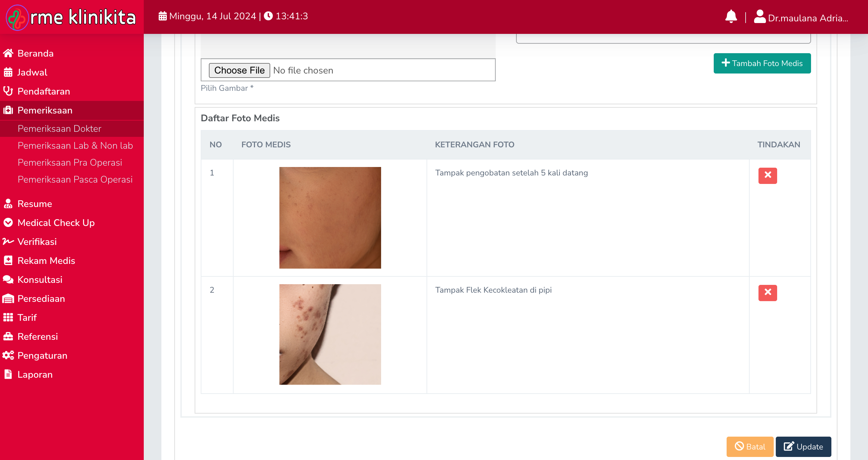
Task: Select Pemeriksaan Lab & Non lab submenu
Action: pos(75,146)
